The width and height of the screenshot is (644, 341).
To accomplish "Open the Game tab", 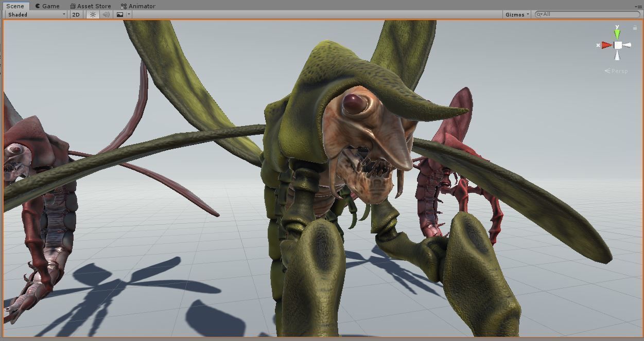I will pos(47,6).
